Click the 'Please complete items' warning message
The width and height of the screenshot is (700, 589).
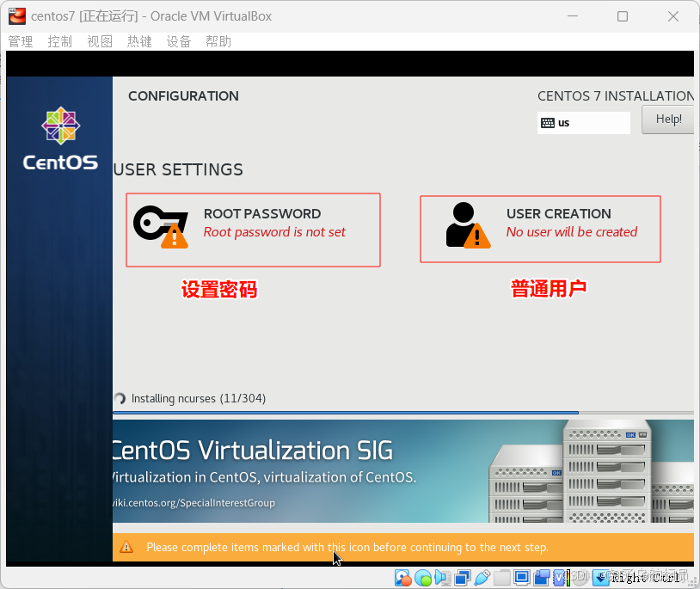tap(347, 547)
